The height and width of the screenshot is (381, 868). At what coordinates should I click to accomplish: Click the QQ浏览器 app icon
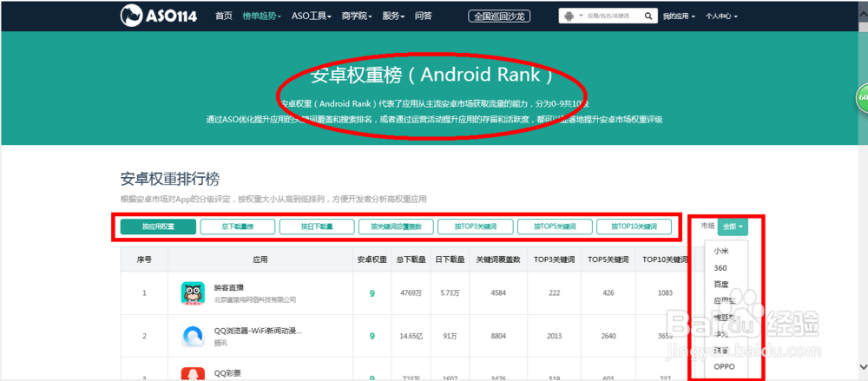point(193,336)
